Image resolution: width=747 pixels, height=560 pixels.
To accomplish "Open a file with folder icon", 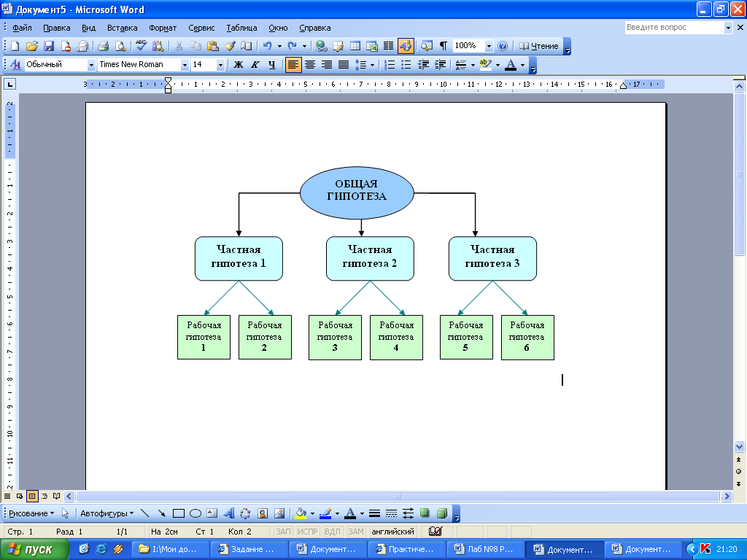I will (32, 46).
